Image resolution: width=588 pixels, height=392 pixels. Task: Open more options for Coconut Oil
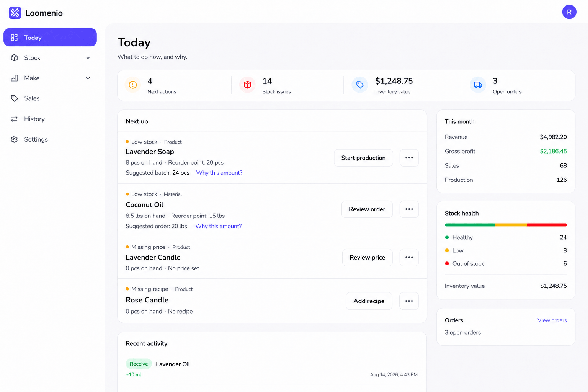point(409,209)
